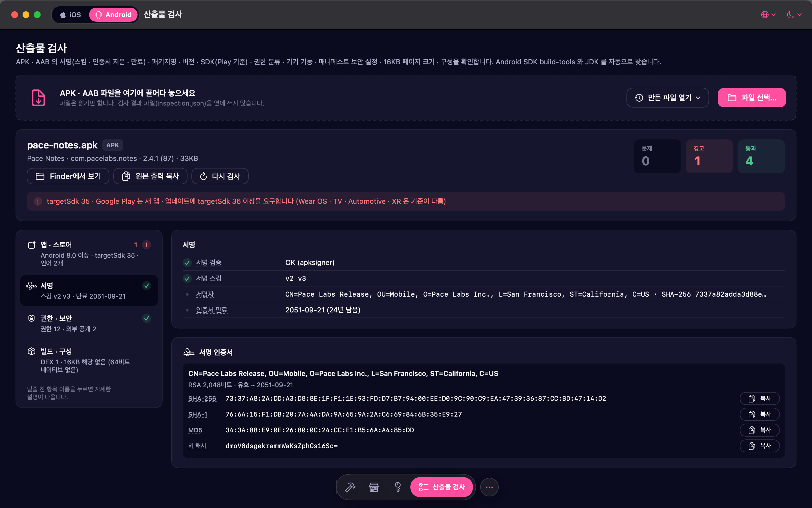This screenshot has height=508, width=812.
Task: Click the 2051-09-21 (24년 남음) value
Action: 323,310
